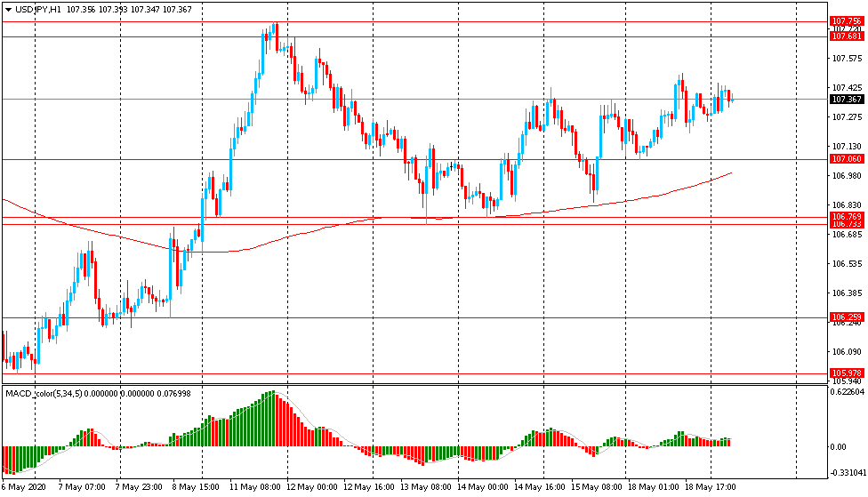Click the 6 May 2020 time label
The width and height of the screenshot is (868, 497).
coord(23,487)
